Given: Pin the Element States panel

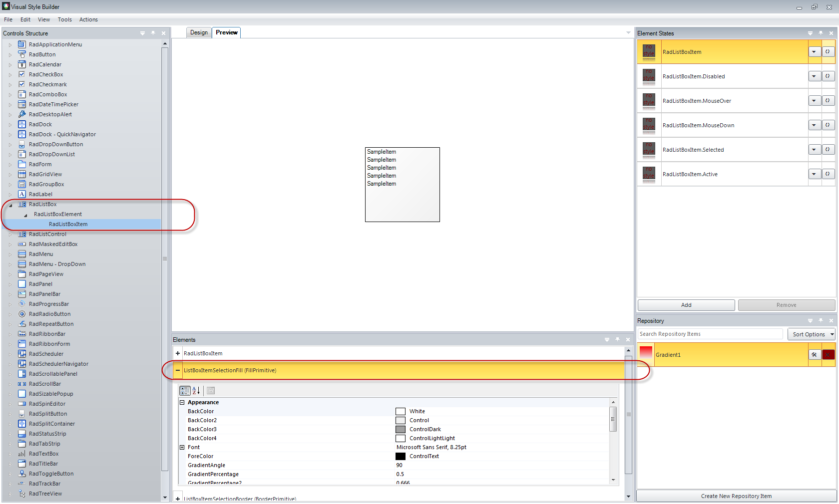Looking at the screenshot, I should coord(821,33).
